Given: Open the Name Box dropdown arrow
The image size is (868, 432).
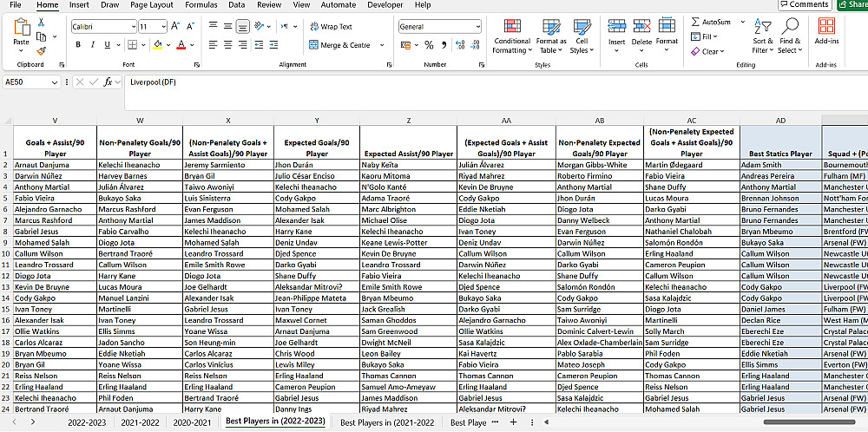Looking at the screenshot, I should (x=54, y=82).
